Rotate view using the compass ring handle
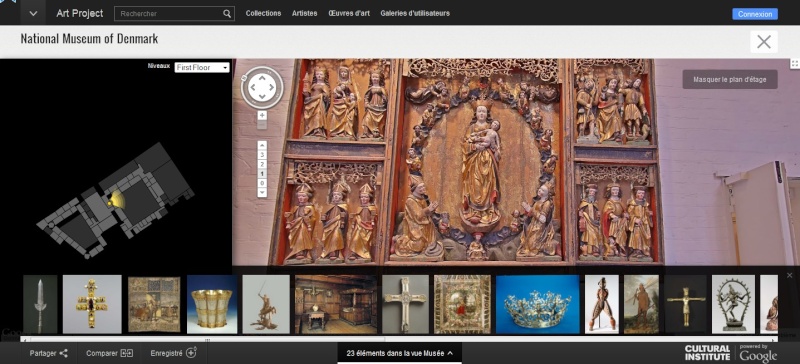The image size is (800, 364). (244, 78)
